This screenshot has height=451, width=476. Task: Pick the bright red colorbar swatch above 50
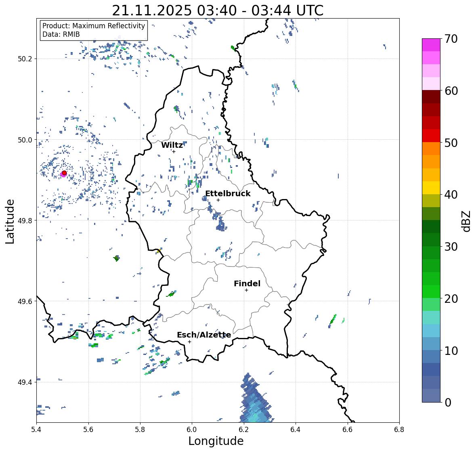[431, 136]
